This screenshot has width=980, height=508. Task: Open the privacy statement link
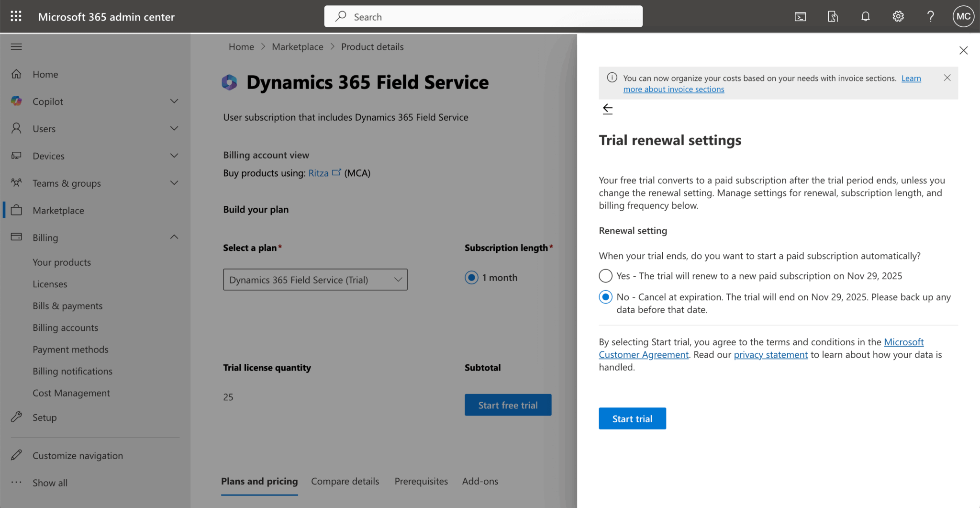[x=770, y=355]
